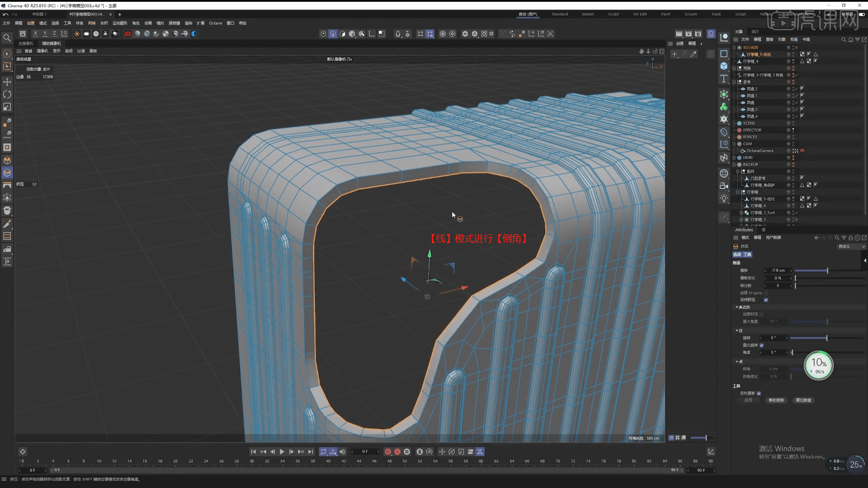Expand the HDRI object tree node

(x=734, y=158)
